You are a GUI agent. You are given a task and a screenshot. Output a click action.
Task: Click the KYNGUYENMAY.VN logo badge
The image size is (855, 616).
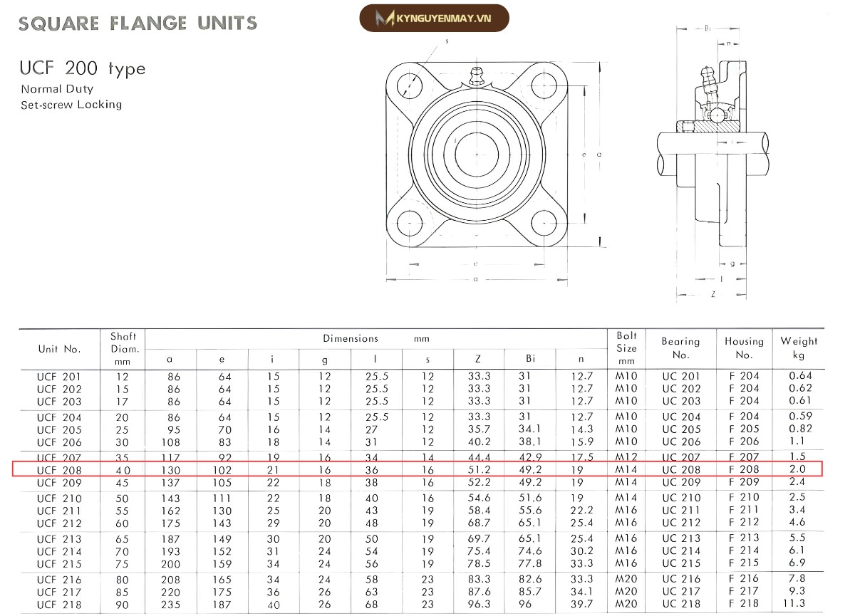(x=434, y=19)
